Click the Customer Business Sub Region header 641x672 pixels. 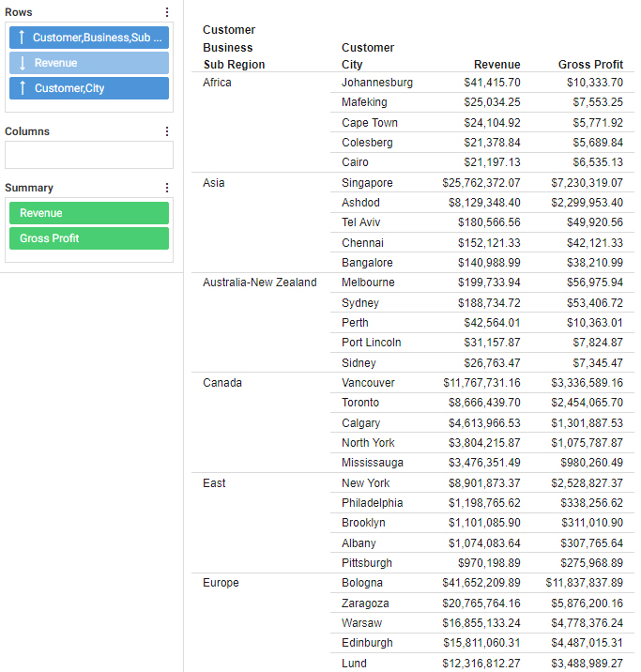pyautogui.click(x=234, y=48)
